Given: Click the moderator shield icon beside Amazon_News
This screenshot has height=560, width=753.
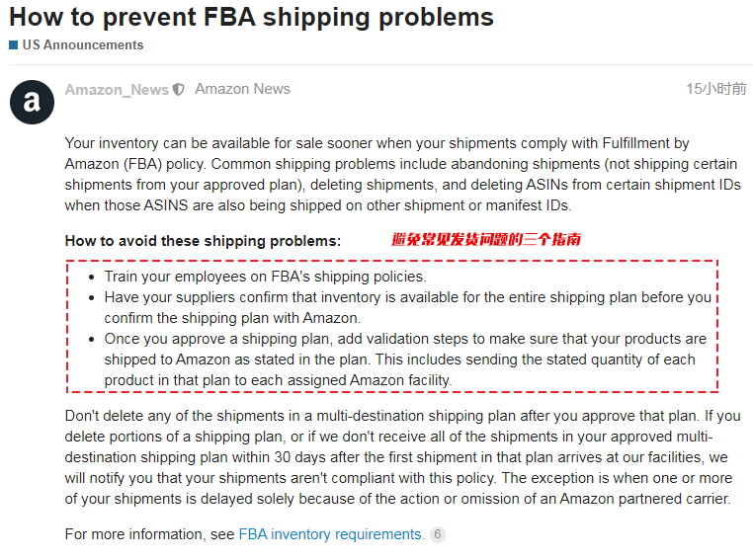Looking at the screenshot, I should pos(178,90).
